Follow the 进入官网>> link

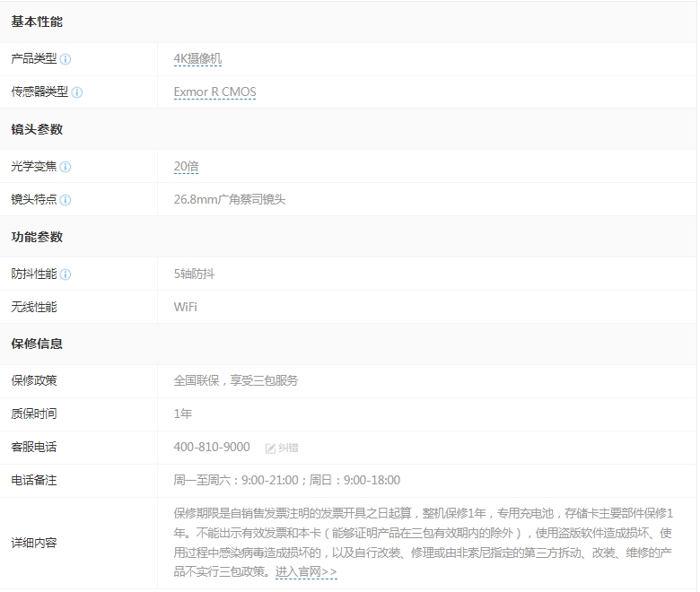(306, 571)
